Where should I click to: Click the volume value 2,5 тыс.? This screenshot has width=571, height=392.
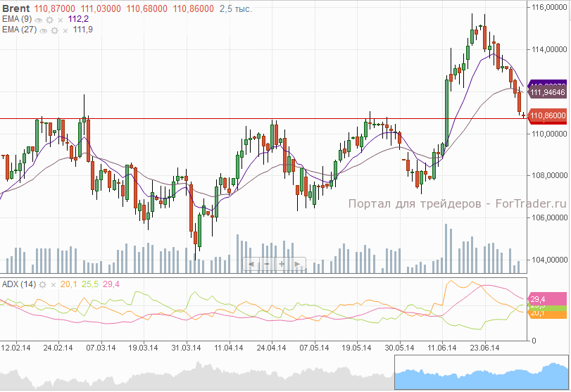[x=236, y=8]
